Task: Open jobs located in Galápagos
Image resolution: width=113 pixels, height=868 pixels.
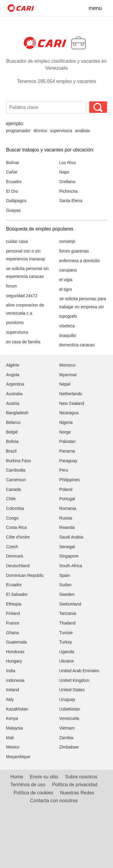Action: [x=16, y=201]
